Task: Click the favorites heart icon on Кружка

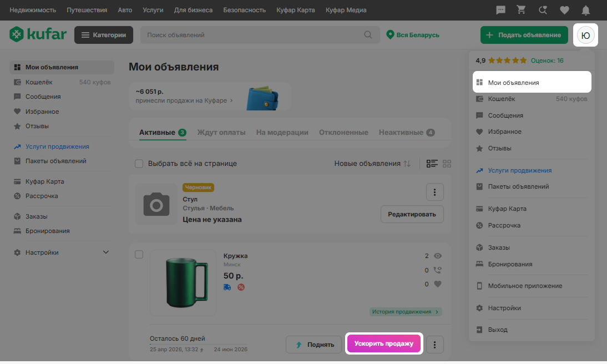Action: 437,284
